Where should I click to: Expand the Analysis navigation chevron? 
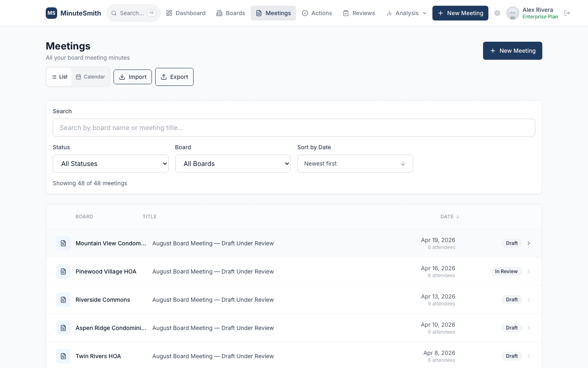coord(425,13)
